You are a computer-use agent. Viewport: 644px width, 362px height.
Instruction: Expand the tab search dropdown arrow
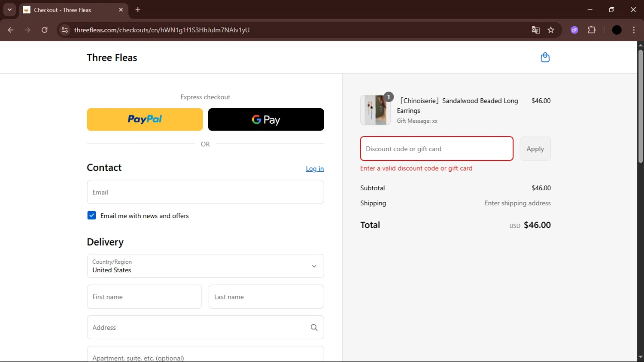pos(9,10)
